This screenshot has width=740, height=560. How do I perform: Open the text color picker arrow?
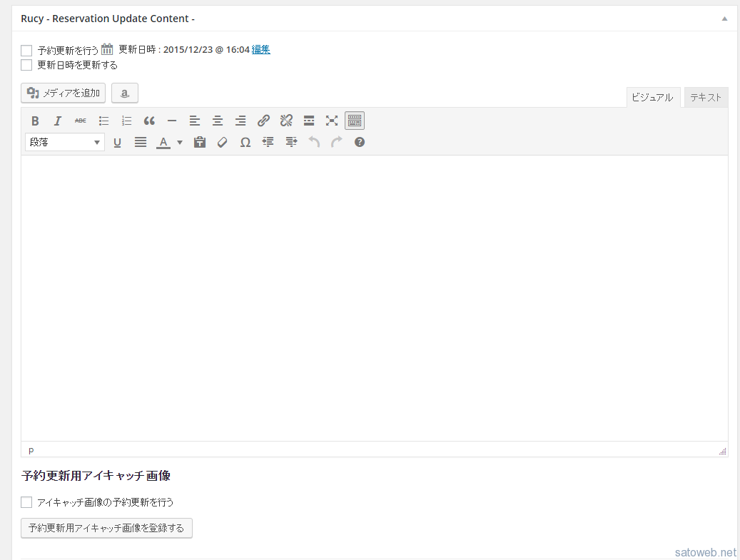click(180, 143)
